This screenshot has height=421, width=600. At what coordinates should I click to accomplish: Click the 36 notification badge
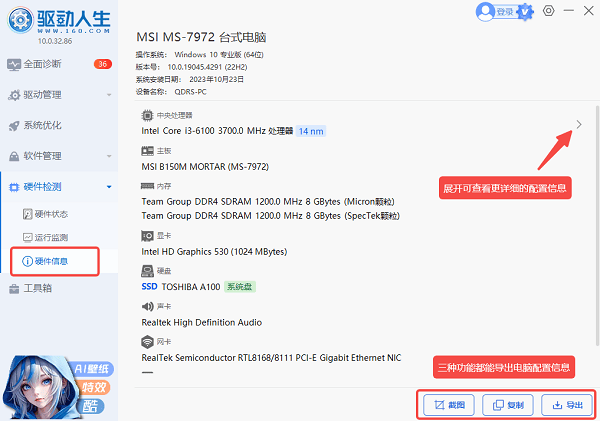click(x=103, y=64)
